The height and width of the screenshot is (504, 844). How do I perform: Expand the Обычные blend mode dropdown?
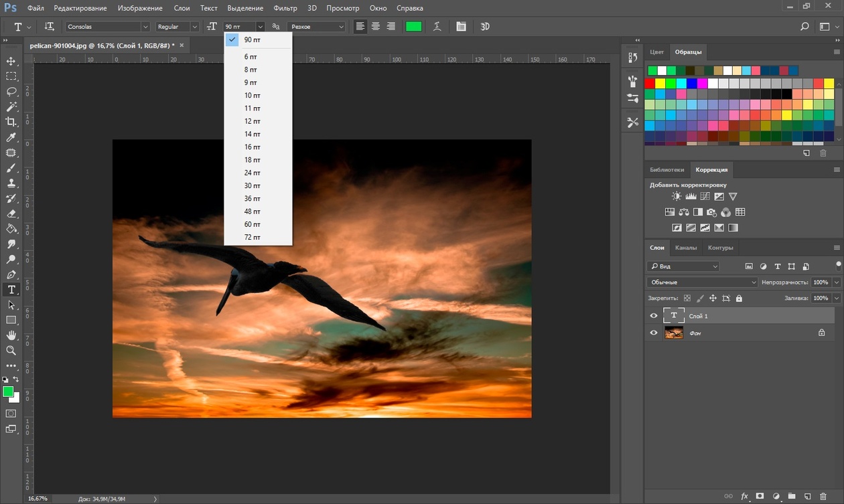click(703, 282)
